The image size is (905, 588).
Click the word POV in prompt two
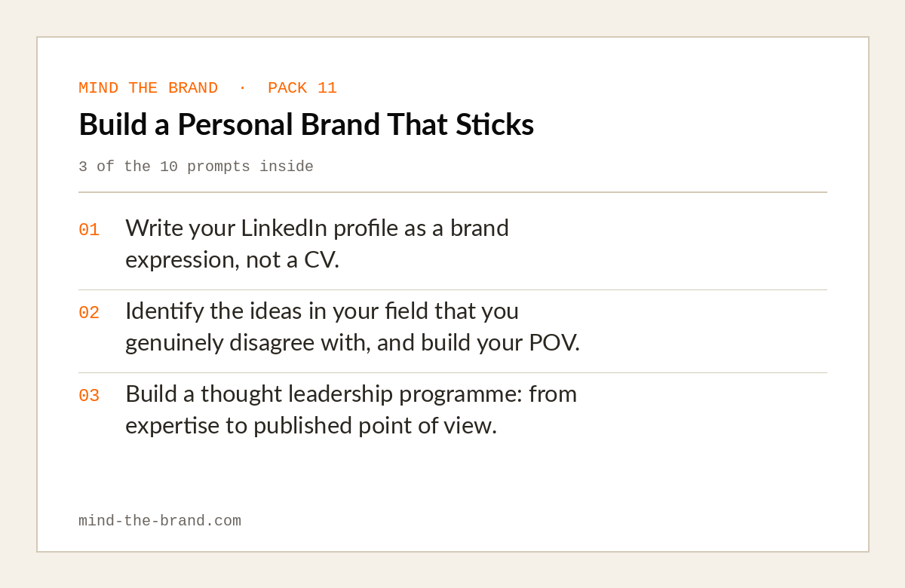pyautogui.click(x=551, y=342)
